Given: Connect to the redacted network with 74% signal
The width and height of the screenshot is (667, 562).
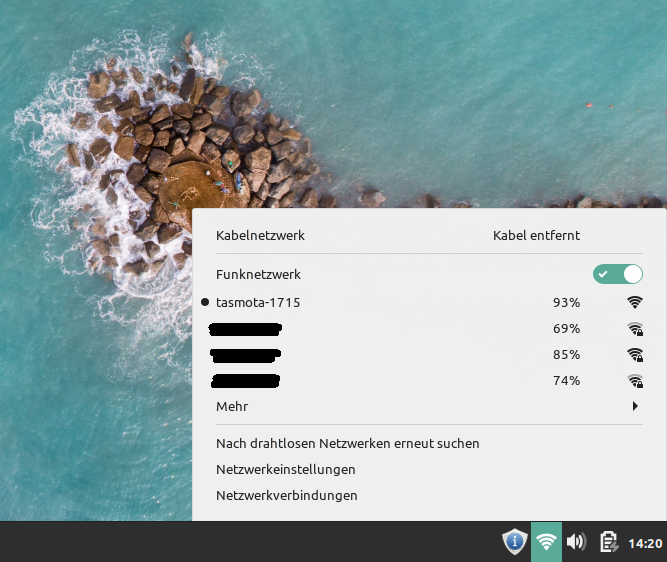Looking at the screenshot, I should pyautogui.click(x=245, y=380).
